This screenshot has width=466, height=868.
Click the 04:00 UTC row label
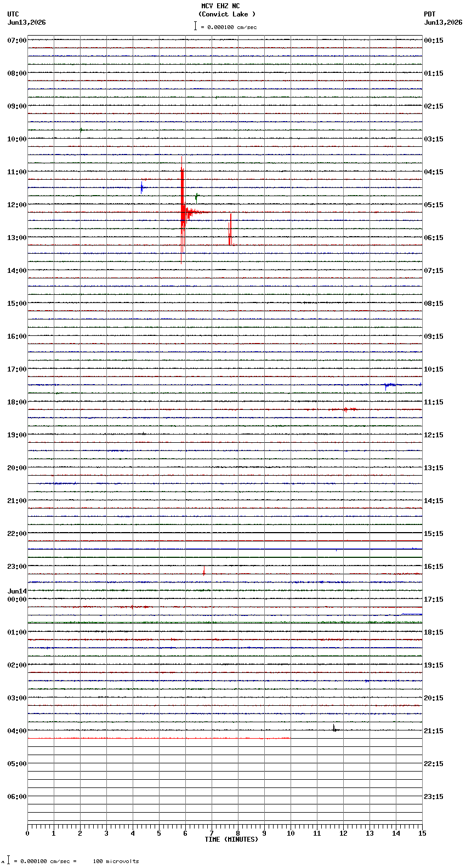(17, 731)
